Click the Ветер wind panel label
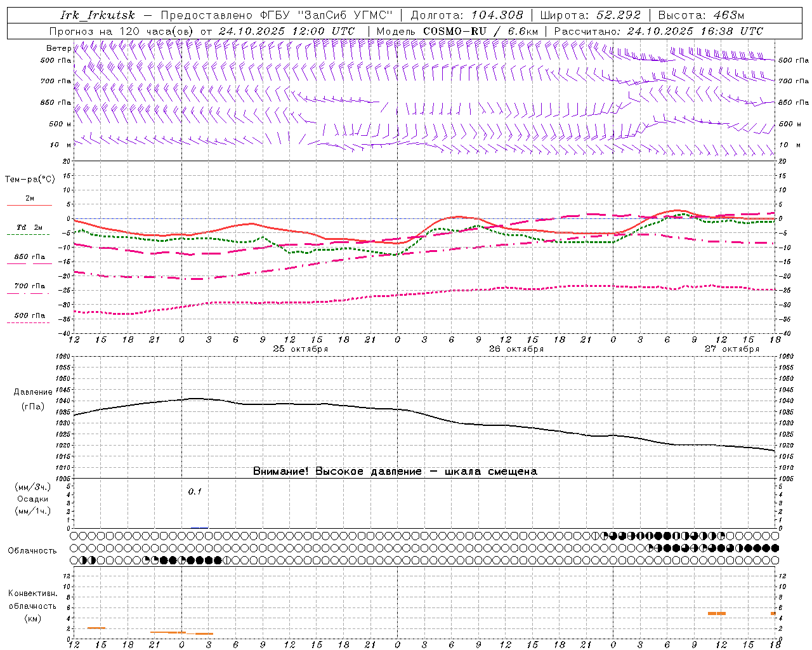Screen dimensions: 812x650 click(x=59, y=48)
